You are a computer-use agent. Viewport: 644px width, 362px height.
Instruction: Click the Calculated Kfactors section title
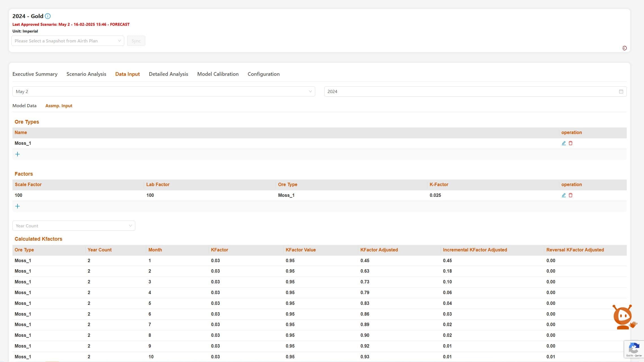38,239
